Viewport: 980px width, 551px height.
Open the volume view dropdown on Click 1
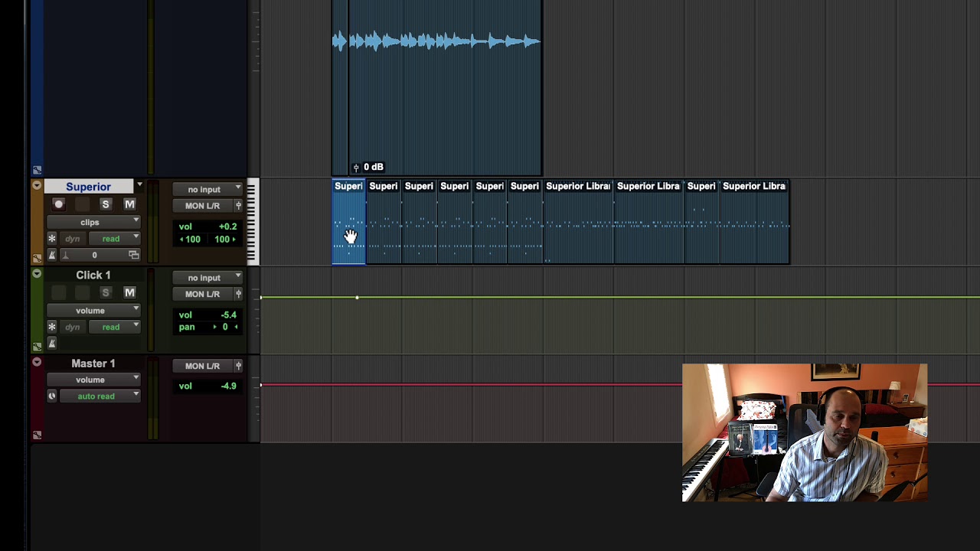point(93,311)
